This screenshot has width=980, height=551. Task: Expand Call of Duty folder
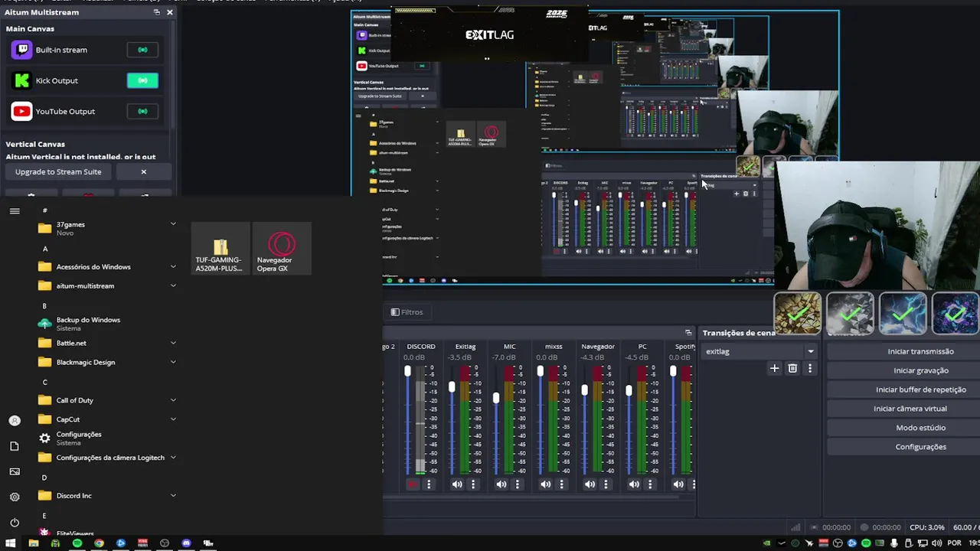pyautogui.click(x=173, y=400)
